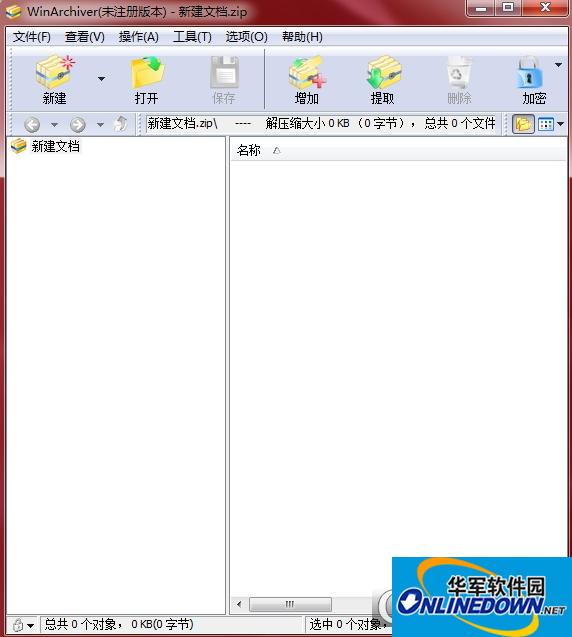Click the Back navigation arrow

(x=32, y=124)
